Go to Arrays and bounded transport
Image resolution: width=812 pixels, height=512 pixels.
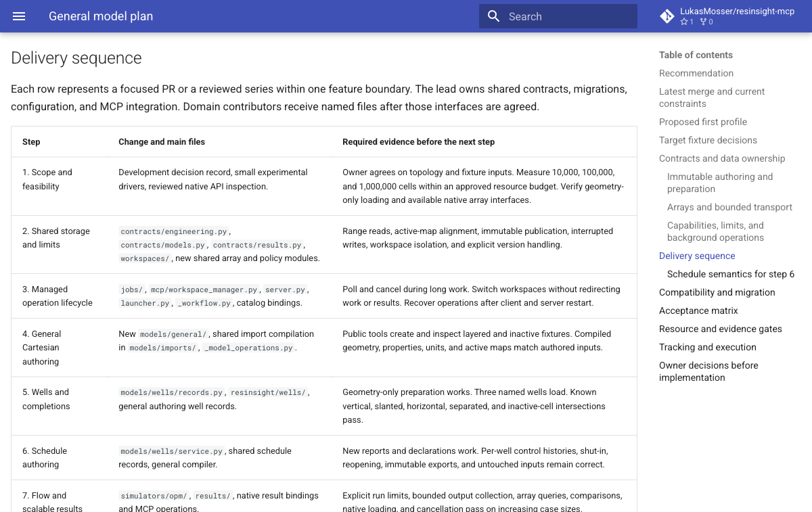pyautogui.click(x=729, y=207)
